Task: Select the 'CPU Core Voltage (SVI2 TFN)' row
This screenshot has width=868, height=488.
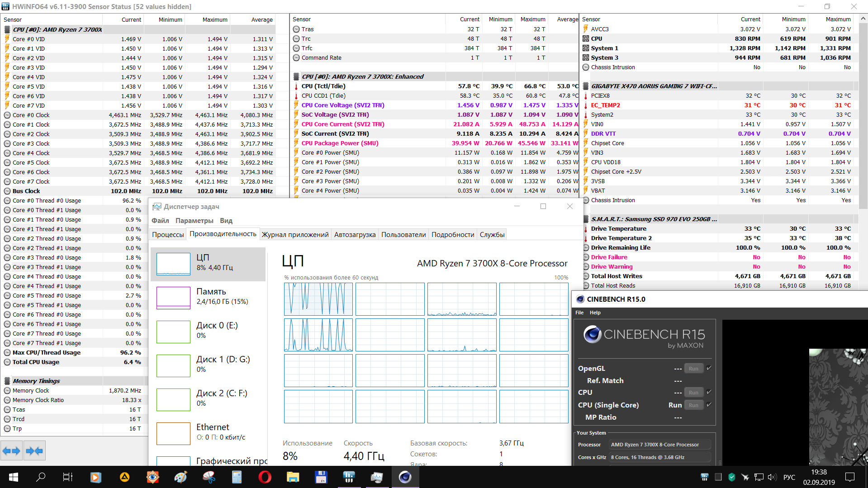Action: point(434,105)
